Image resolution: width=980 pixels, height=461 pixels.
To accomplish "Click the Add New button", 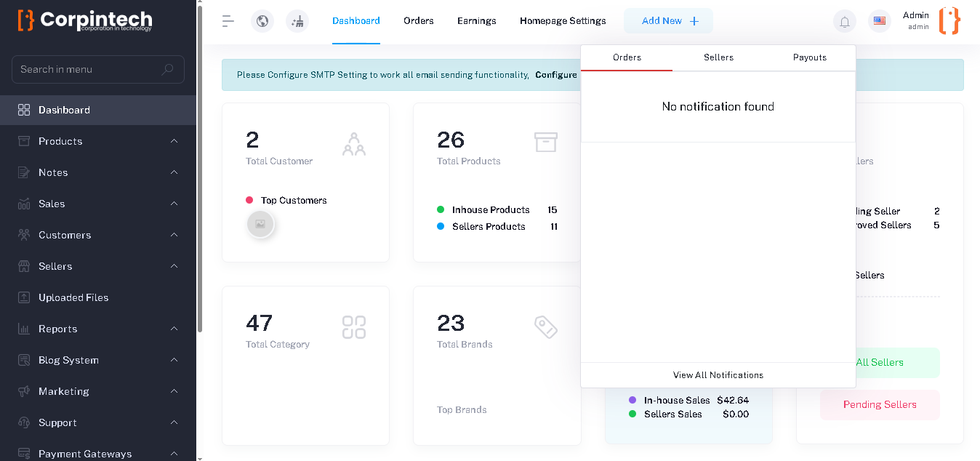I will [668, 21].
